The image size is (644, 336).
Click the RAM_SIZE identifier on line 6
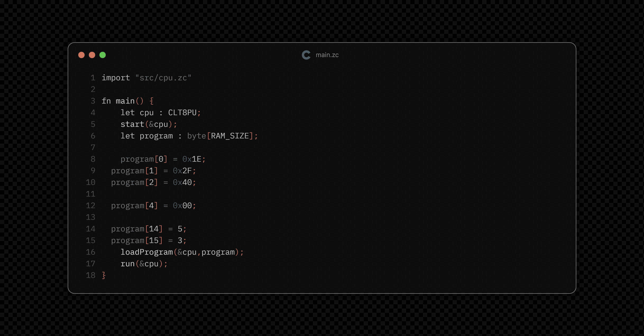click(230, 136)
